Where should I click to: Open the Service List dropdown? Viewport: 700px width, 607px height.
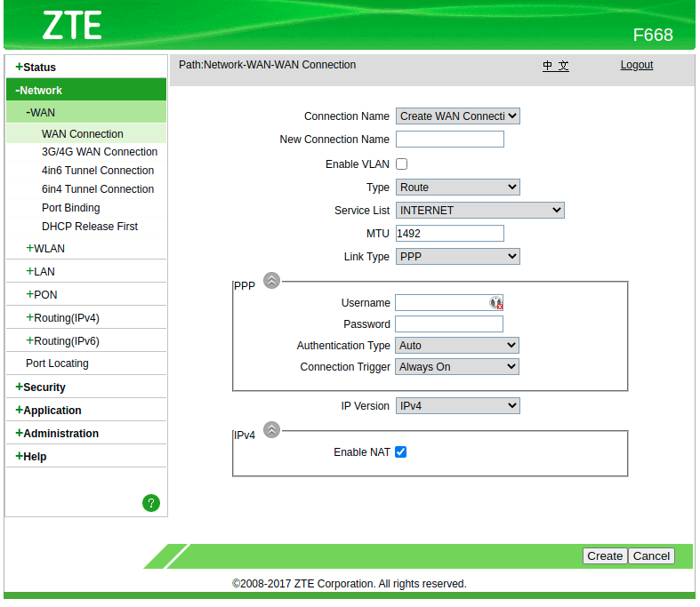[479, 211]
